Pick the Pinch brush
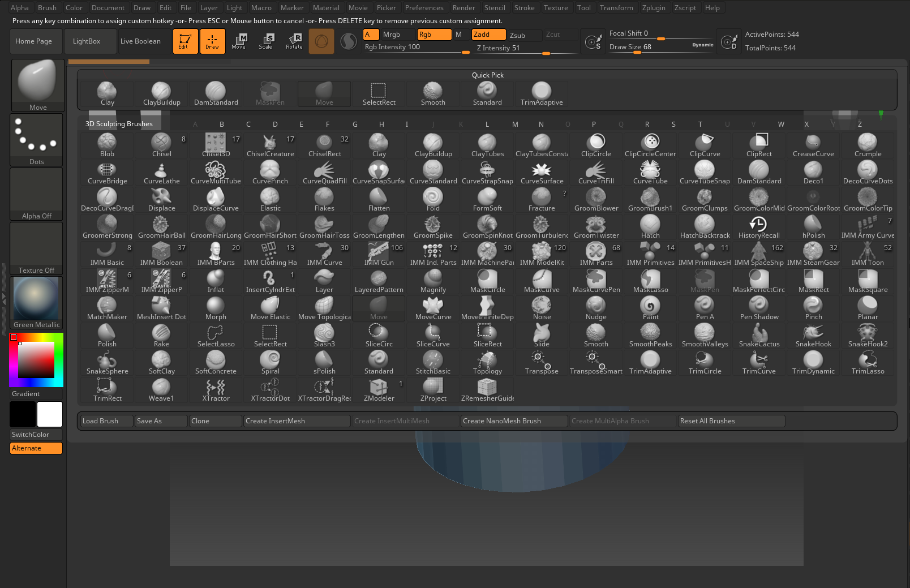The width and height of the screenshot is (910, 588). click(813, 308)
